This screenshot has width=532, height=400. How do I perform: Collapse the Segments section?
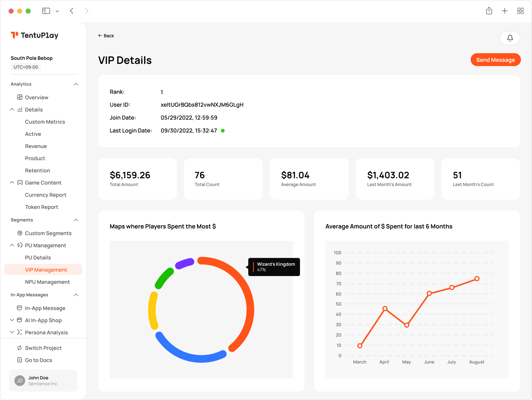tap(76, 220)
